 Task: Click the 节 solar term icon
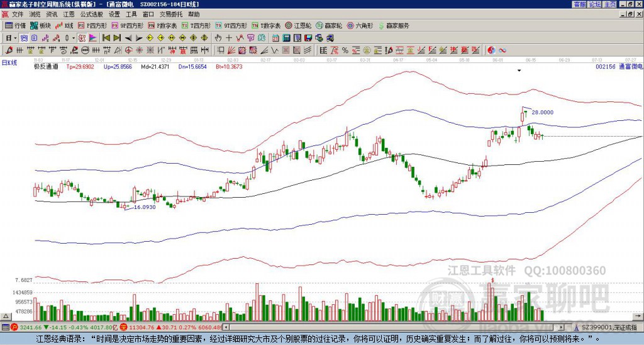[250, 38]
